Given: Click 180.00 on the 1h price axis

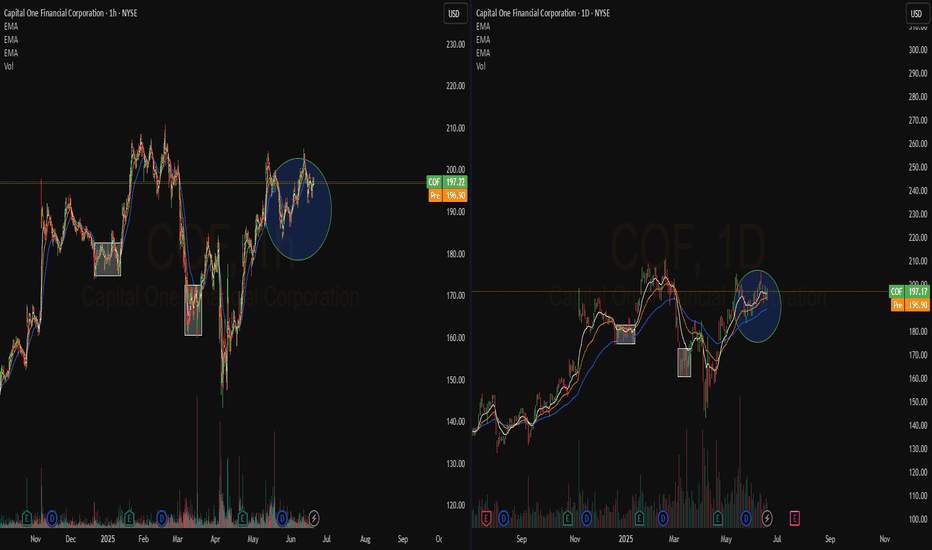Looking at the screenshot, I should 456,254.
